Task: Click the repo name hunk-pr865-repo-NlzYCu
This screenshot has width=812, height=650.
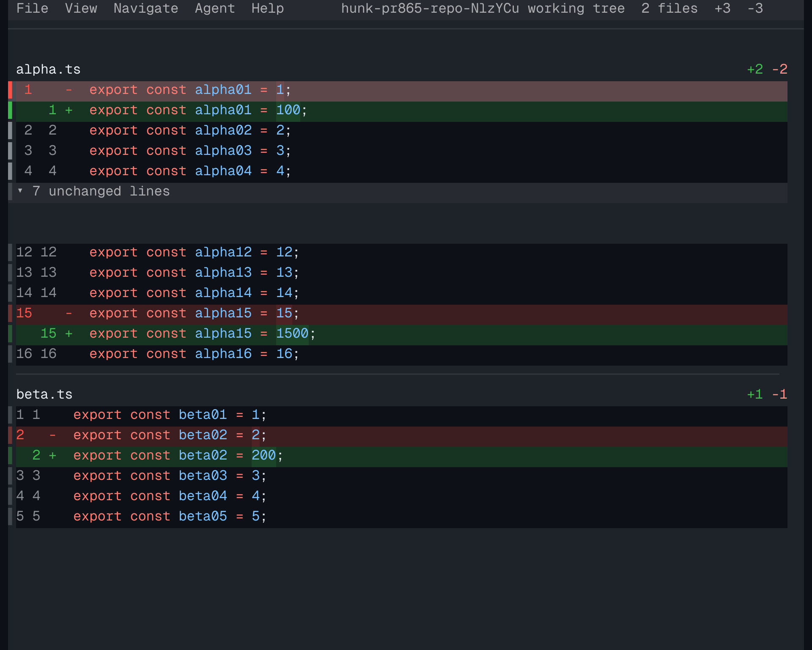Action: (430, 8)
